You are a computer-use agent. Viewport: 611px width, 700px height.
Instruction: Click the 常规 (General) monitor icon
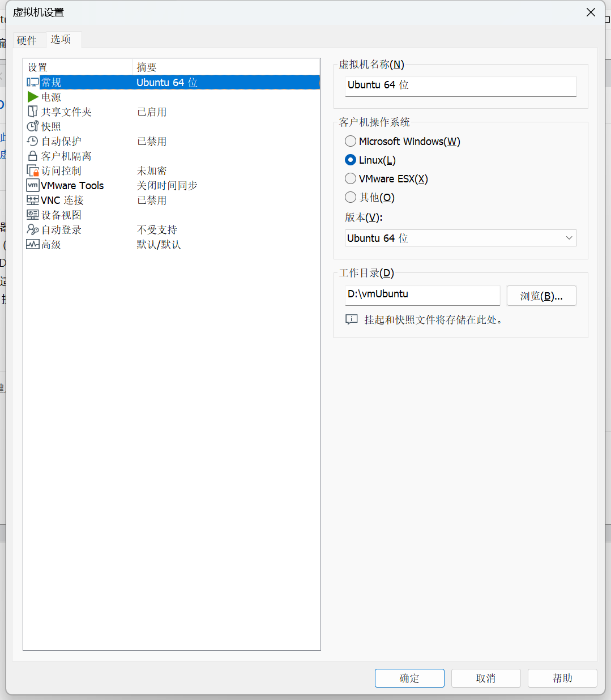33,83
